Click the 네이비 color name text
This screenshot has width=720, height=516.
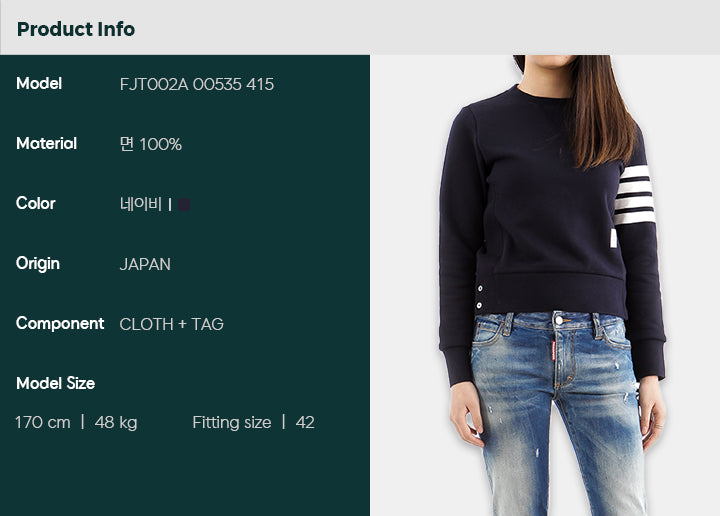pos(141,204)
